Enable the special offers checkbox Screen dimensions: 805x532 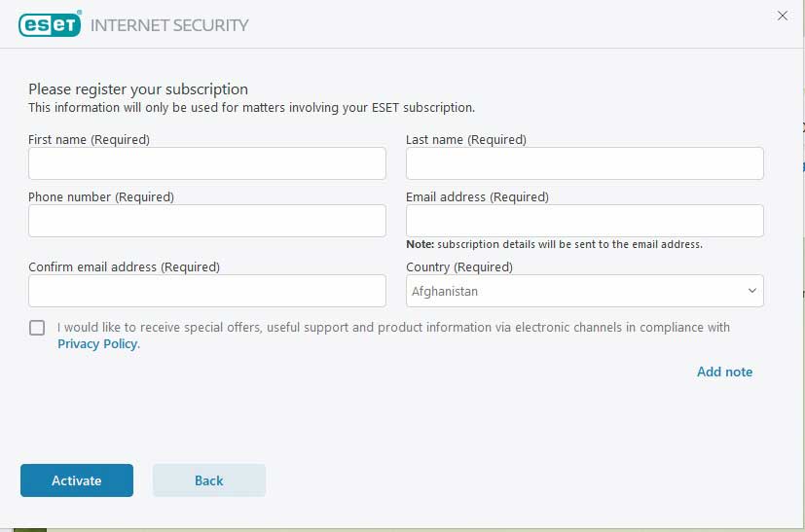tap(37, 328)
